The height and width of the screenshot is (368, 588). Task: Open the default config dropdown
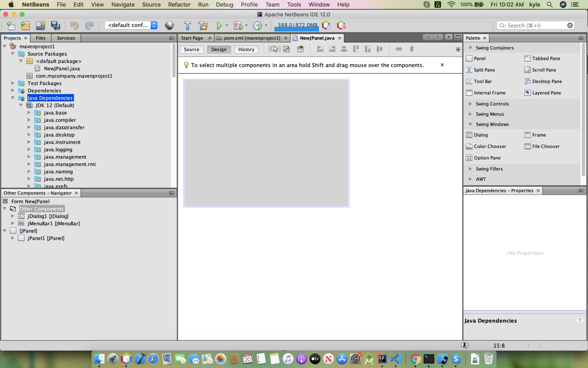(132, 25)
